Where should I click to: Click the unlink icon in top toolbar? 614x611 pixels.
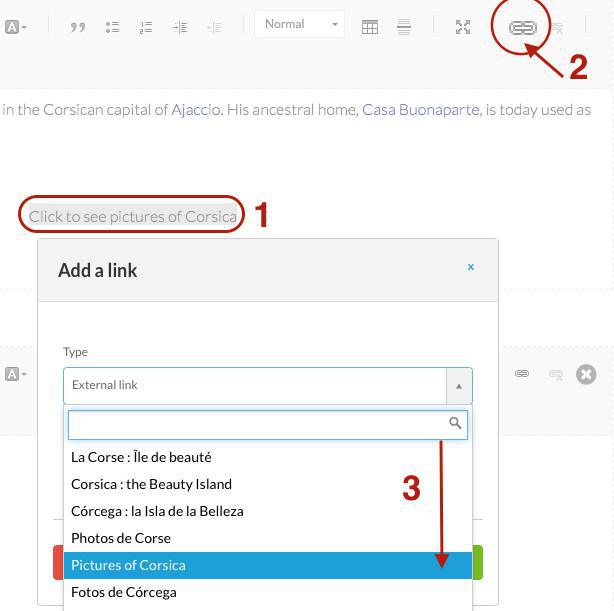click(557, 28)
